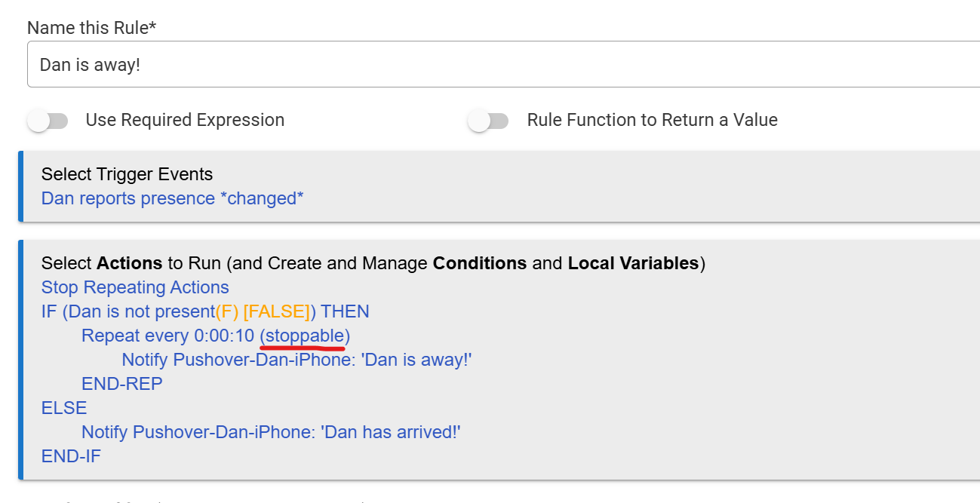The image size is (980, 503).
Task: Open the Select Trigger Events section header
Action: 127,174
